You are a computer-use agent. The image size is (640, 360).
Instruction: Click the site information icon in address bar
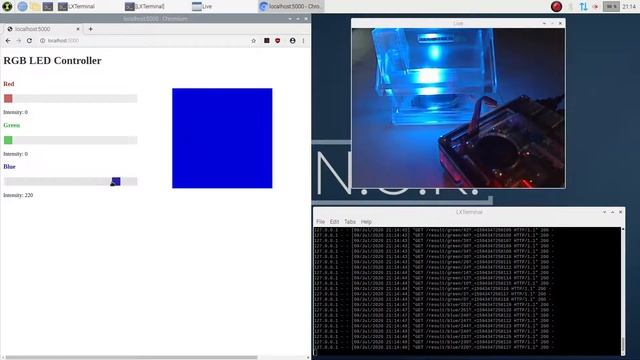coord(42,40)
